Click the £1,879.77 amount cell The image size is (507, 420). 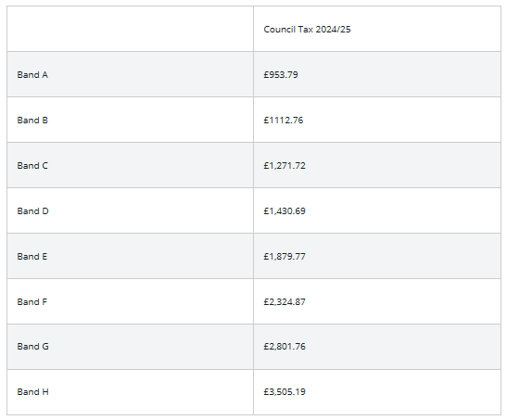377,256
